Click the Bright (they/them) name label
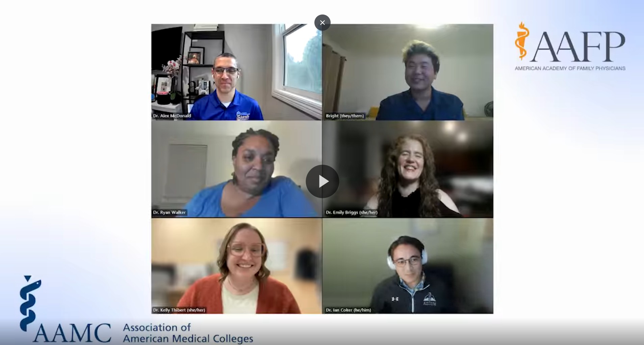 click(x=344, y=116)
